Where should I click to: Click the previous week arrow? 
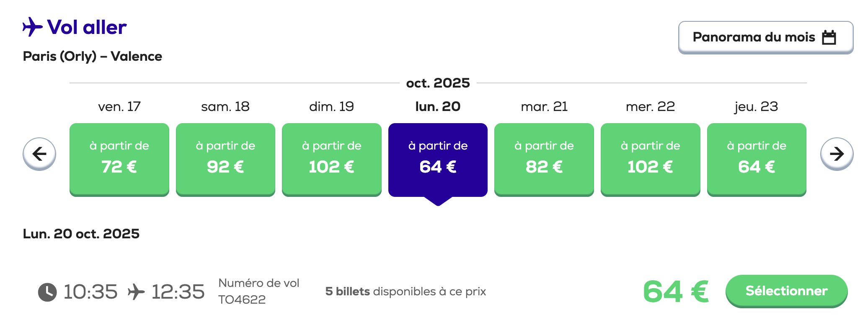coord(39,154)
